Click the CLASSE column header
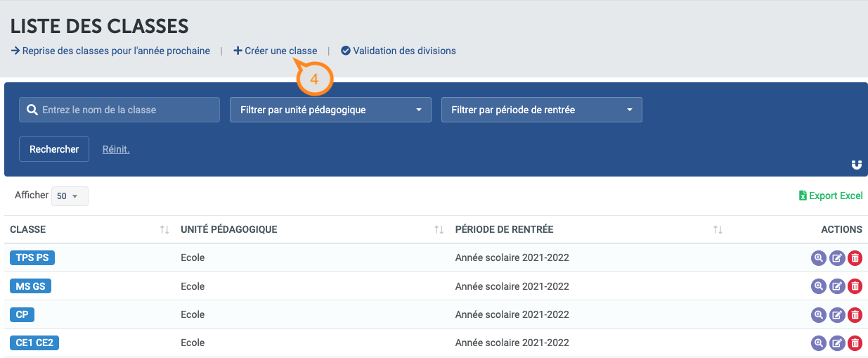The image size is (868, 358). 28,229
